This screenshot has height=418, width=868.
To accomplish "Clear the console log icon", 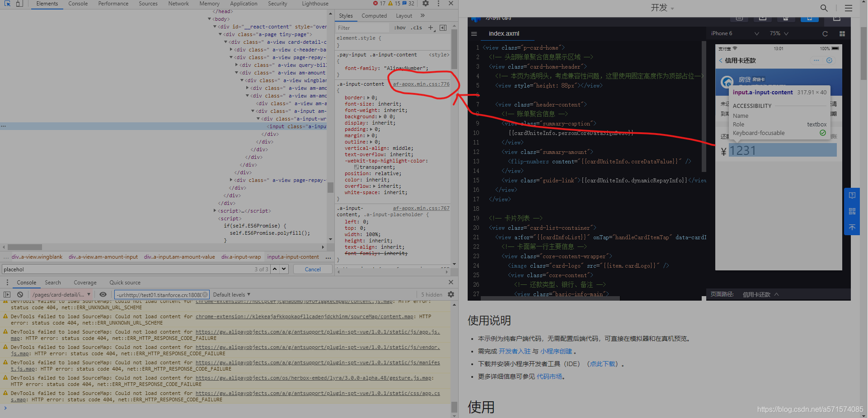I will tap(20, 294).
